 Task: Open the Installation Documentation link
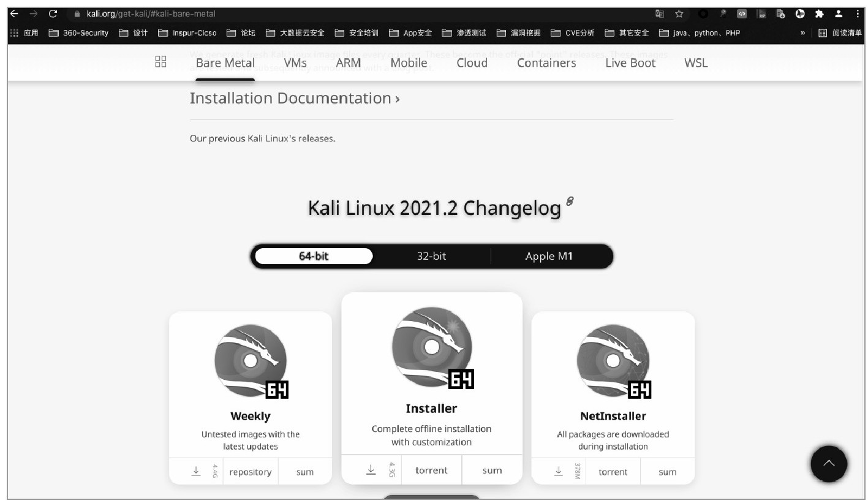point(295,98)
